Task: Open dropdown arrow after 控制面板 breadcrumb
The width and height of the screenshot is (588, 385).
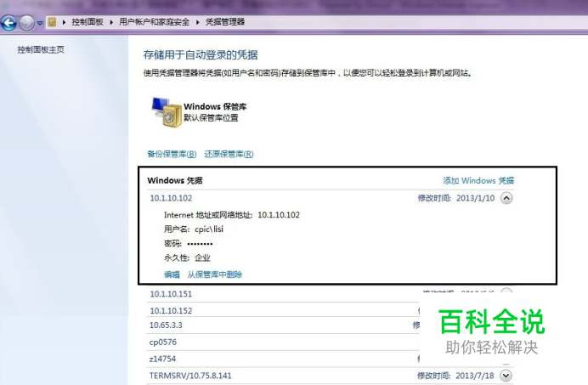Action: (x=111, y=22)
